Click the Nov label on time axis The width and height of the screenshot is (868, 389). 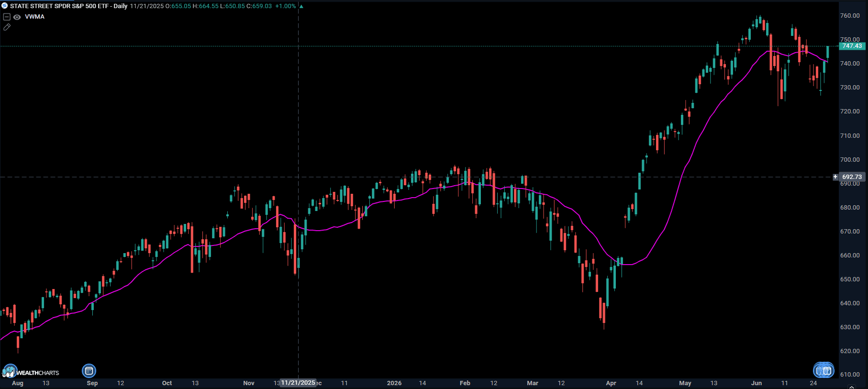[249, 383]
